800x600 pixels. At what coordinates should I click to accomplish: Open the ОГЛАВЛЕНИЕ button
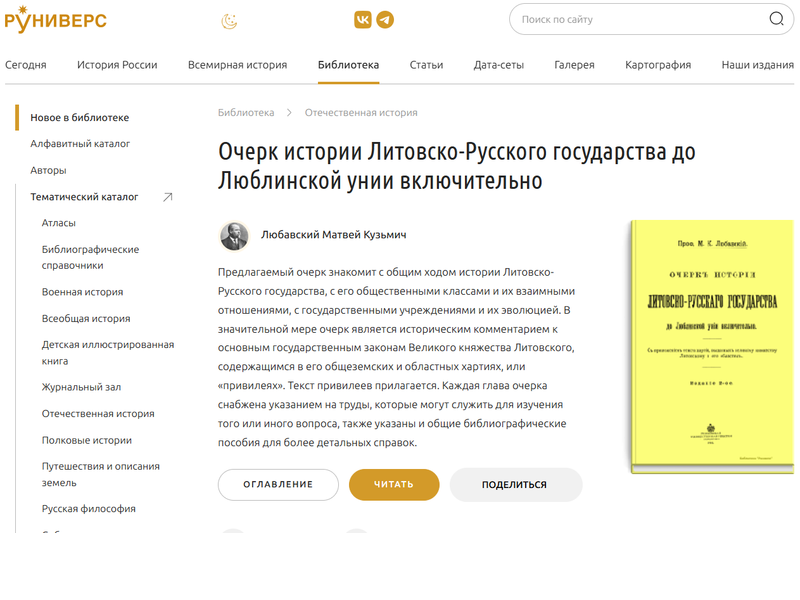pyautogui.click(x=278, y=485)
